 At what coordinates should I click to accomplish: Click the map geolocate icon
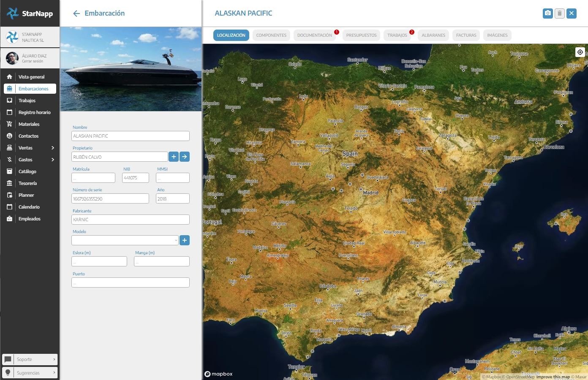pos(580,52)
